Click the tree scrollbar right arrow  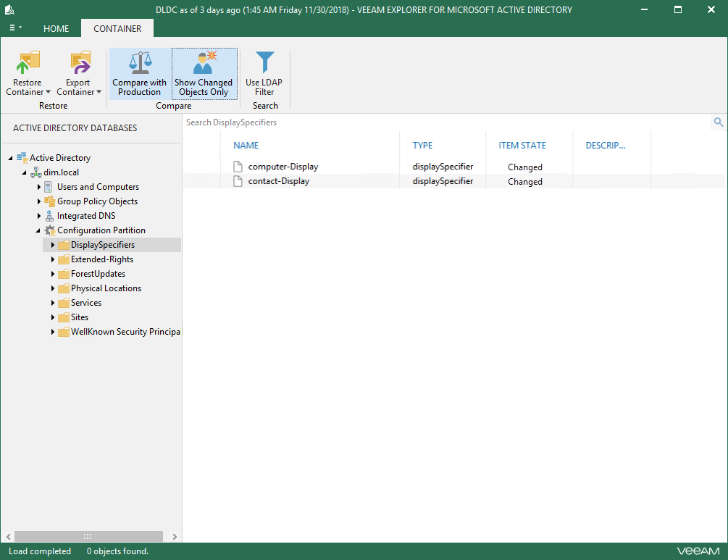coord(175,536)
